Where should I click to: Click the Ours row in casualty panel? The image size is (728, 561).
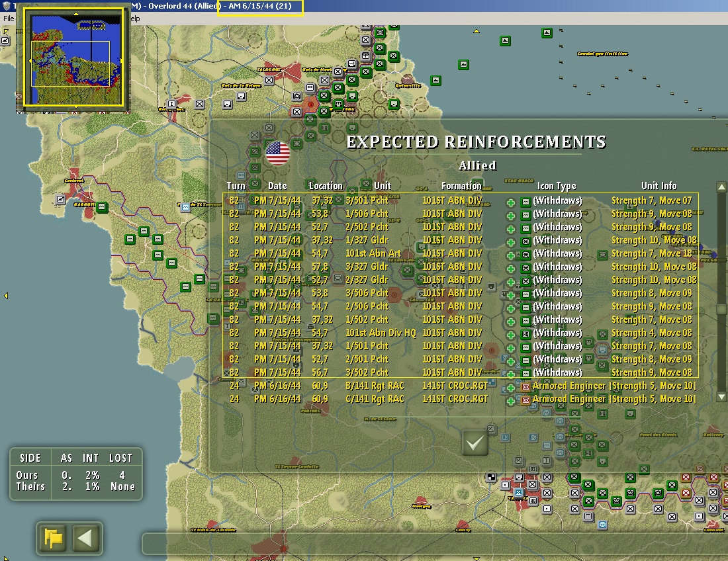click(75, 475)
